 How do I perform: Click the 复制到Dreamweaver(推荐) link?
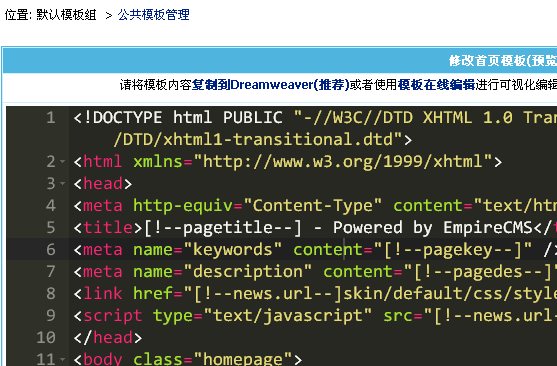coord(271,85)
